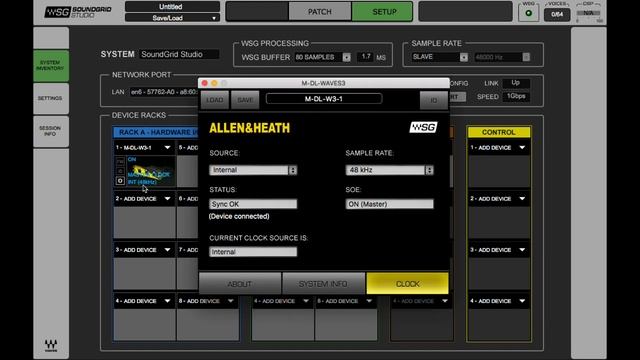Image resolution: width=640 pixels, height=360 pixels.
Task: Click the DSP usage meter
Action: pyautogui.click(x=589, y=14)
